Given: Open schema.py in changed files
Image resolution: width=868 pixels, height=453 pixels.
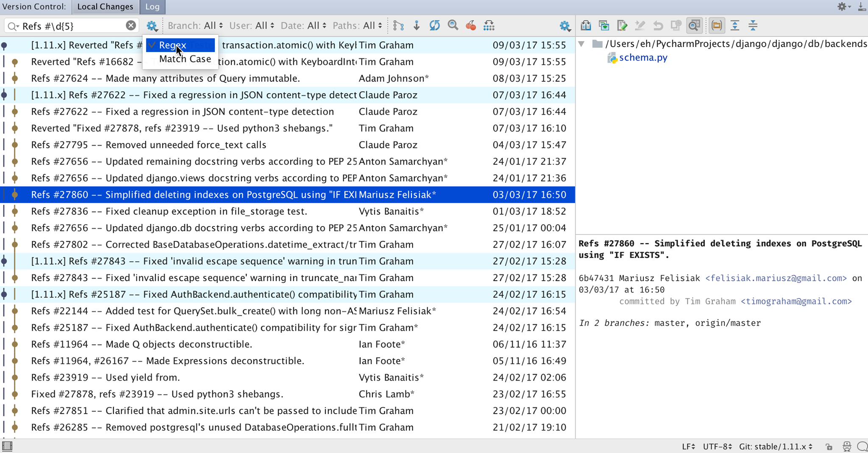Looking at the screenshot, I should (x=643, y=58).
